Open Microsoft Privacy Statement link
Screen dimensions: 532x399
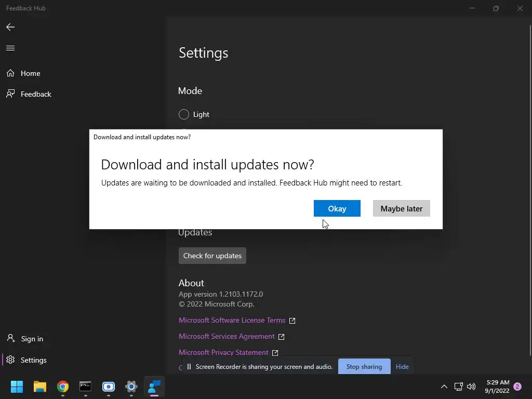223,353
